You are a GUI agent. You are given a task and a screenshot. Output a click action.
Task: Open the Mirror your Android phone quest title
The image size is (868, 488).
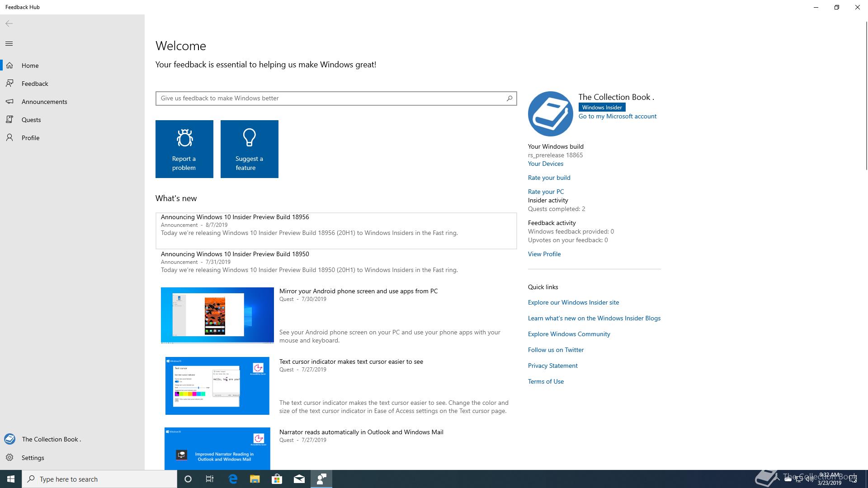[x=359, y=291]
